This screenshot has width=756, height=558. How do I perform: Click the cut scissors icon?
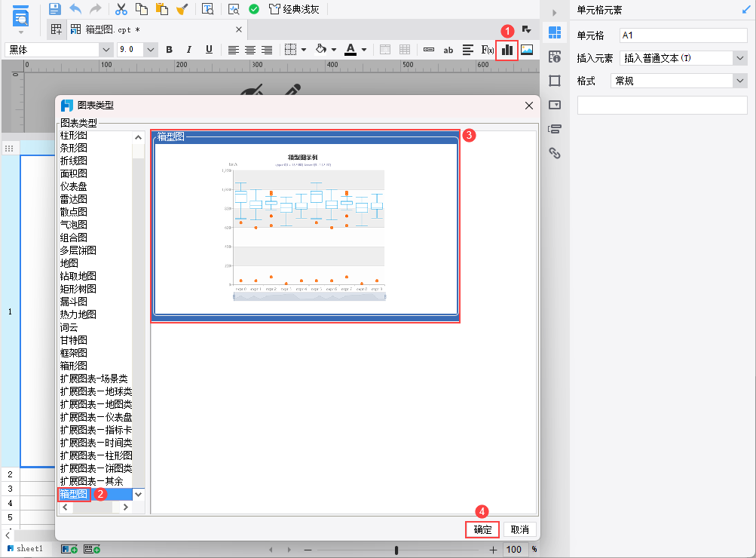121,9
